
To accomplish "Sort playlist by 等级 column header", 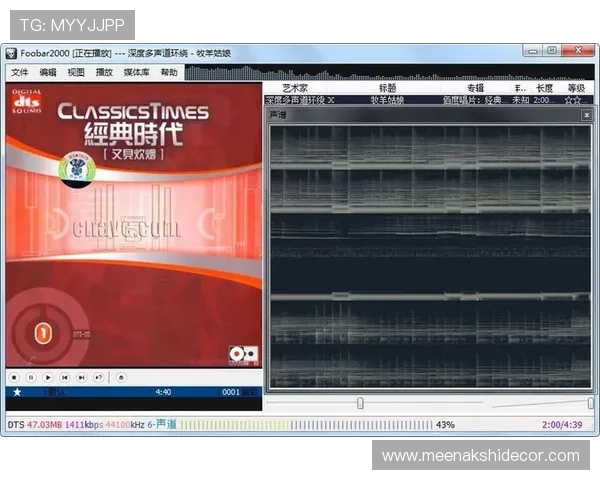I will tap(576, 88).
